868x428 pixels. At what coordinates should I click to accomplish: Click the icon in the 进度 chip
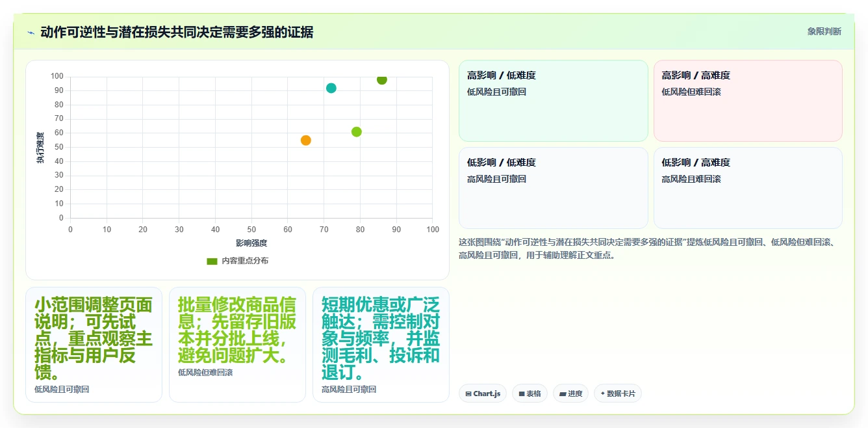(x=563, y=394)
